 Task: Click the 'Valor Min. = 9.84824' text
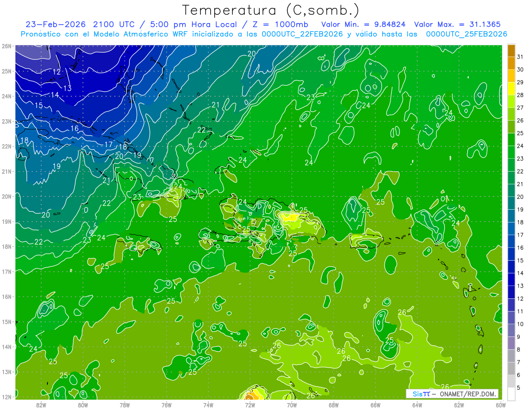(x=364, y=24)
